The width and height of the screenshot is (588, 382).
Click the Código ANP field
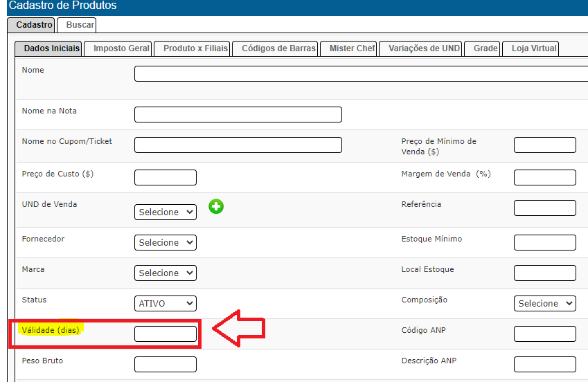(545, 334)
